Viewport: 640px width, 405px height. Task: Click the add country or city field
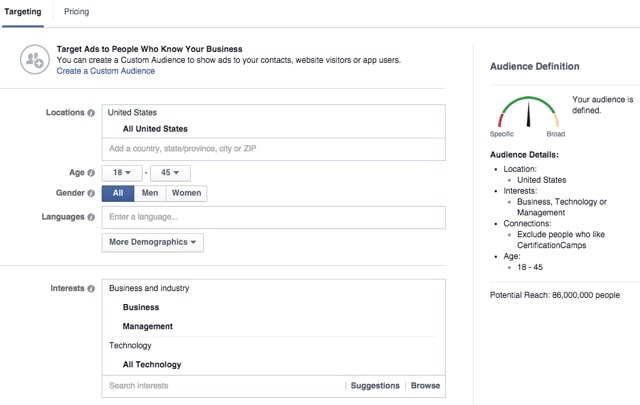coord(273,148)
